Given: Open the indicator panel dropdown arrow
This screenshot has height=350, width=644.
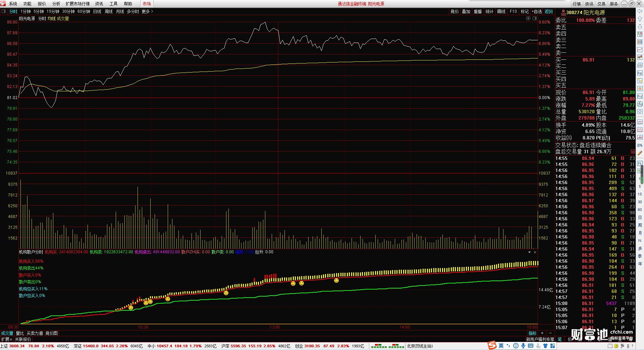Looking at the screenshot, I should point(530,252).
